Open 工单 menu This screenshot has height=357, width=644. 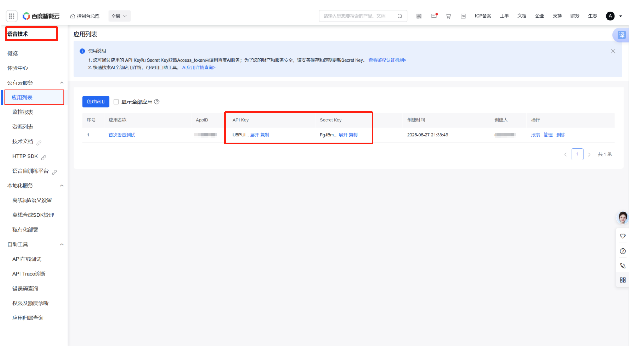tap(504, 16)
